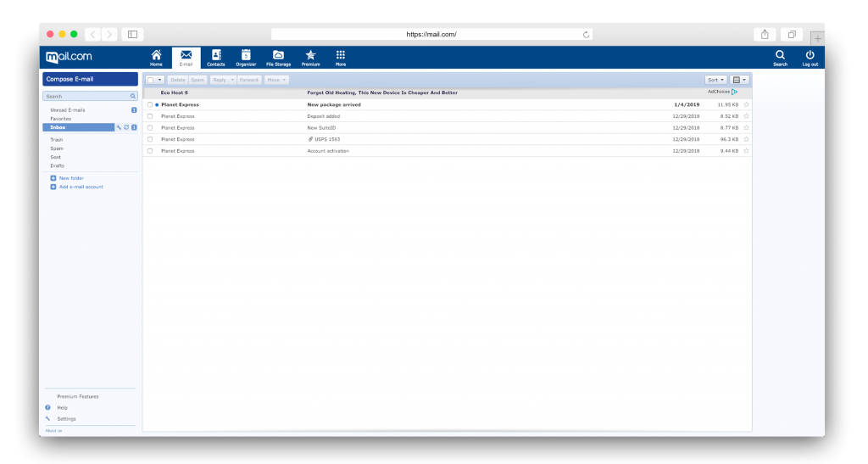Click the magnifier icon in sidebar search box
868x464 pixels.
pyautogui.click(x=133, y=97)
